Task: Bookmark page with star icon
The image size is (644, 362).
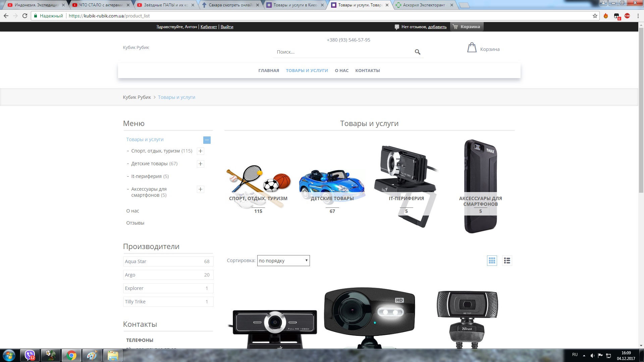Action: (x=595, y=16)
